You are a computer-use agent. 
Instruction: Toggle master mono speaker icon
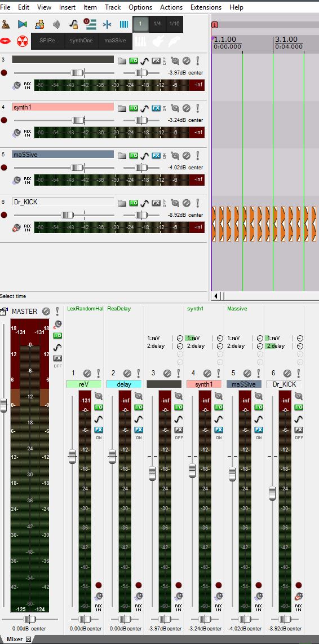point(58,324)
